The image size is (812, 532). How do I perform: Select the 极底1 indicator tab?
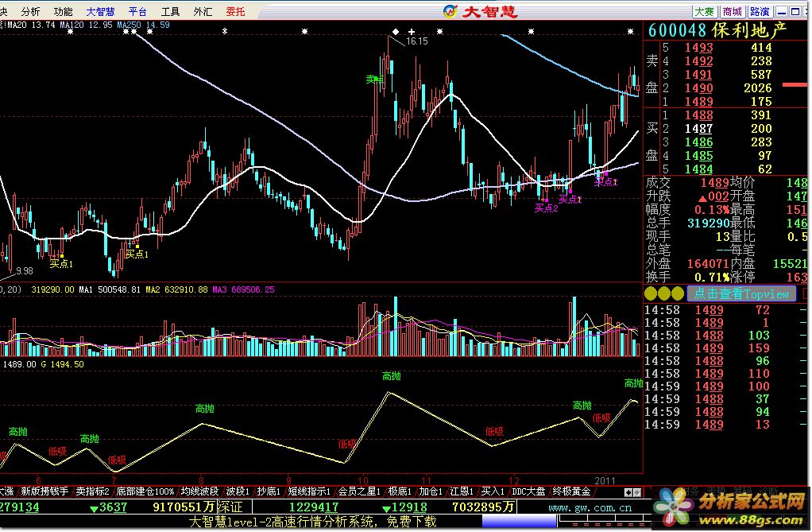[400, 491]
